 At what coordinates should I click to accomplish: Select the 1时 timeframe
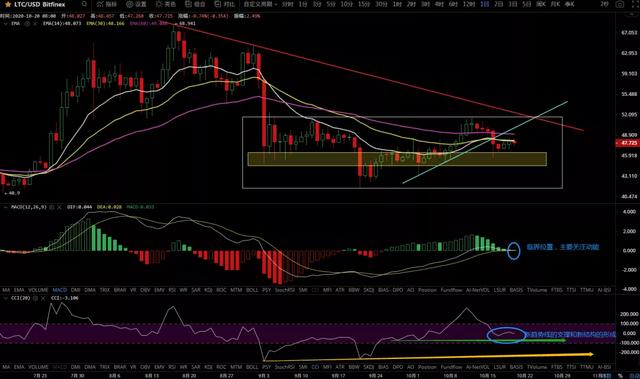coord(397,4)
